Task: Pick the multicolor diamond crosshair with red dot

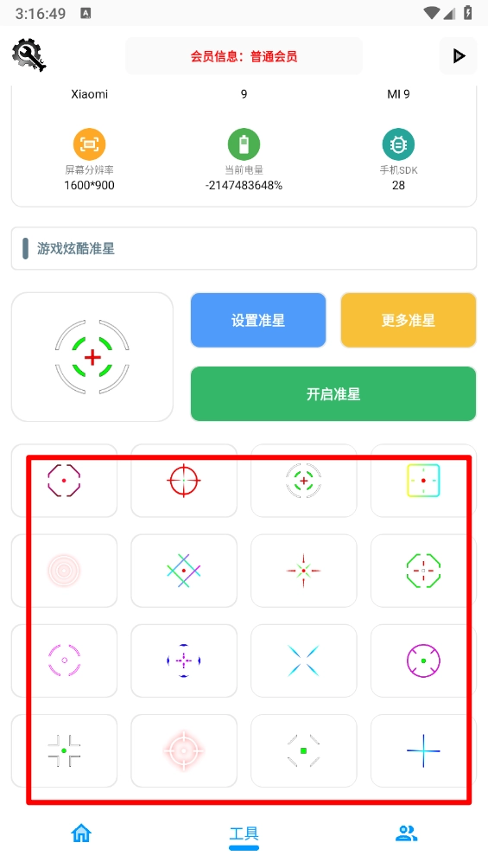Action: 184,571
